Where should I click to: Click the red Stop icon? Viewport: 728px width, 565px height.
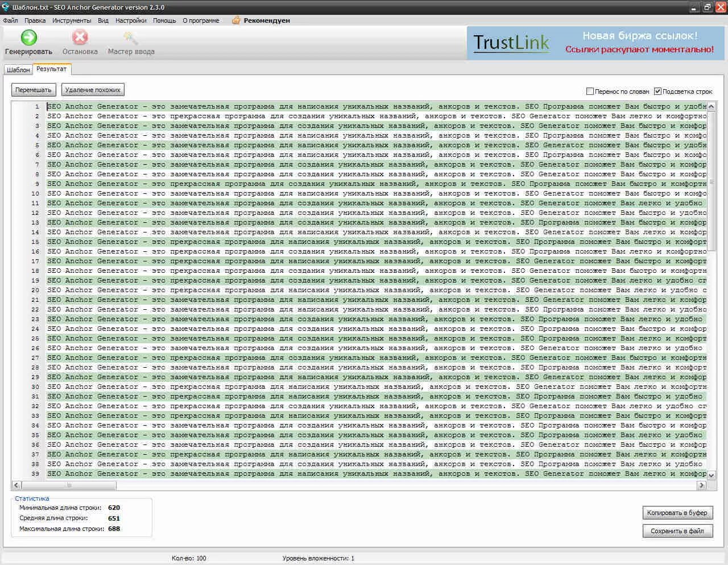(80, 38)
